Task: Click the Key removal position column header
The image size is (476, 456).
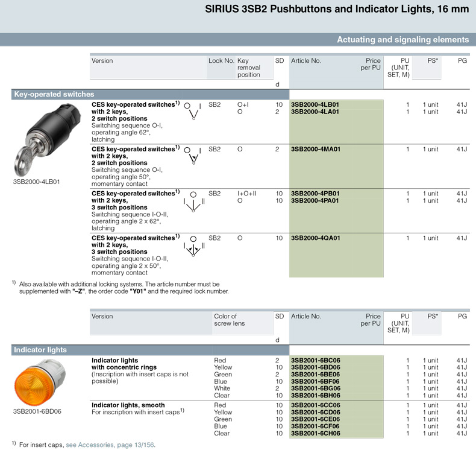Action: coord(249,68)
